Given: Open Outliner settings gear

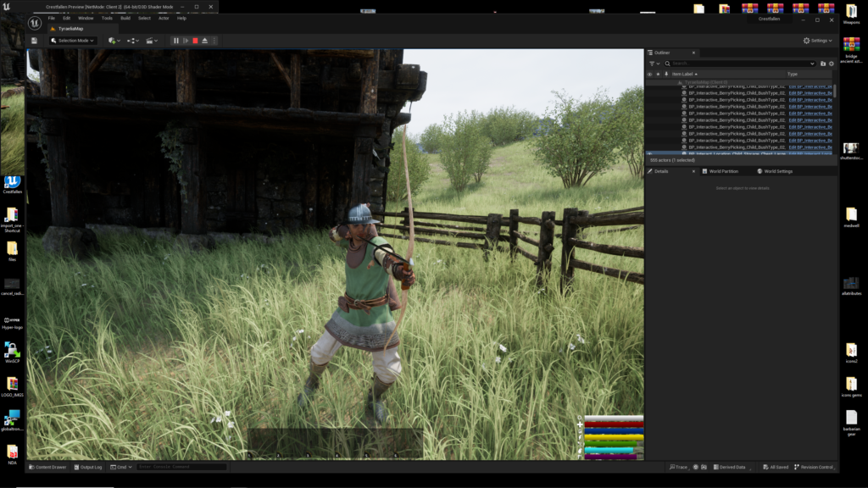Looking at the screenshot, I should click(832, 64).
